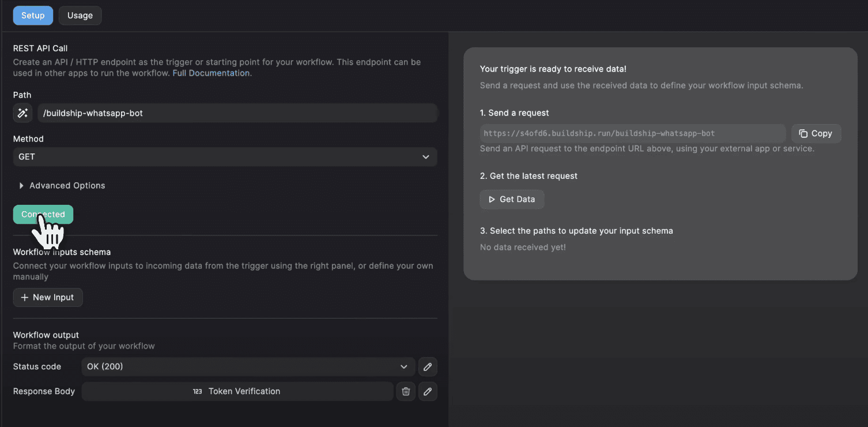This screenshot has width=868, height=427.
Task: Click '2. Get the latest request' text
Action: click(529, 176)
